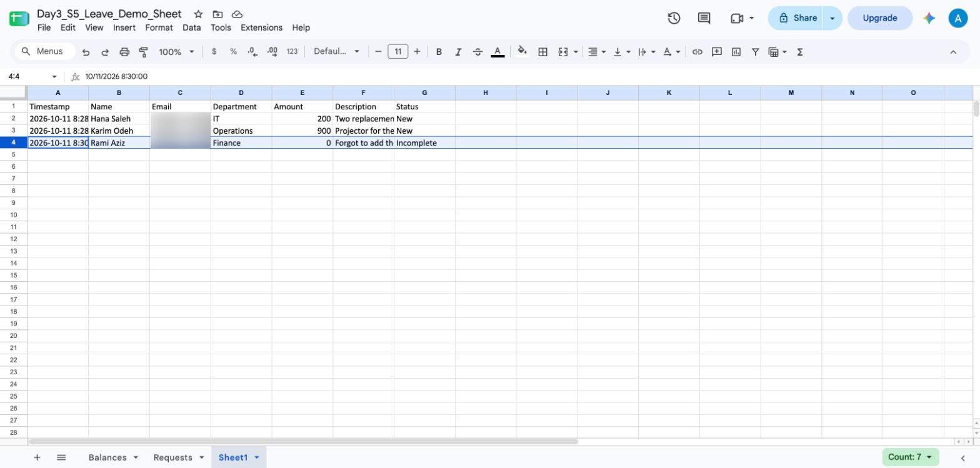Open the zoom level dropdown
This screenshot has width=980, height=468.
pos(176,52)
